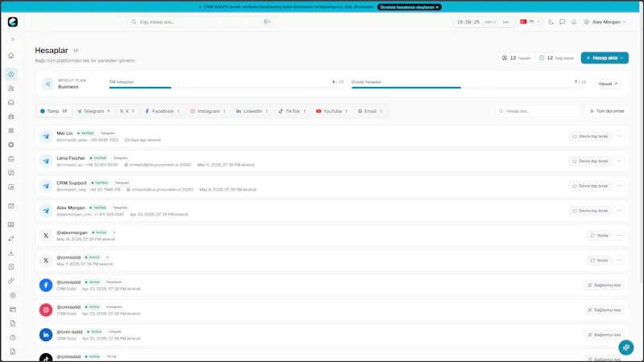Focus the Kişi, mesaj ara search field
The image size is (644, 362).
point(201,22)
